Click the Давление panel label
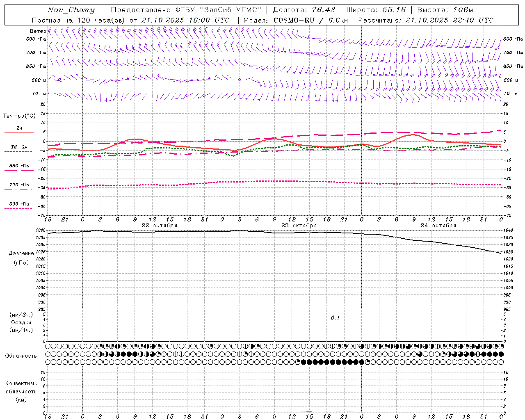Image resolution: width=525 pixels, height=420 pixels. pyautogui.click(x=21, y=253)
